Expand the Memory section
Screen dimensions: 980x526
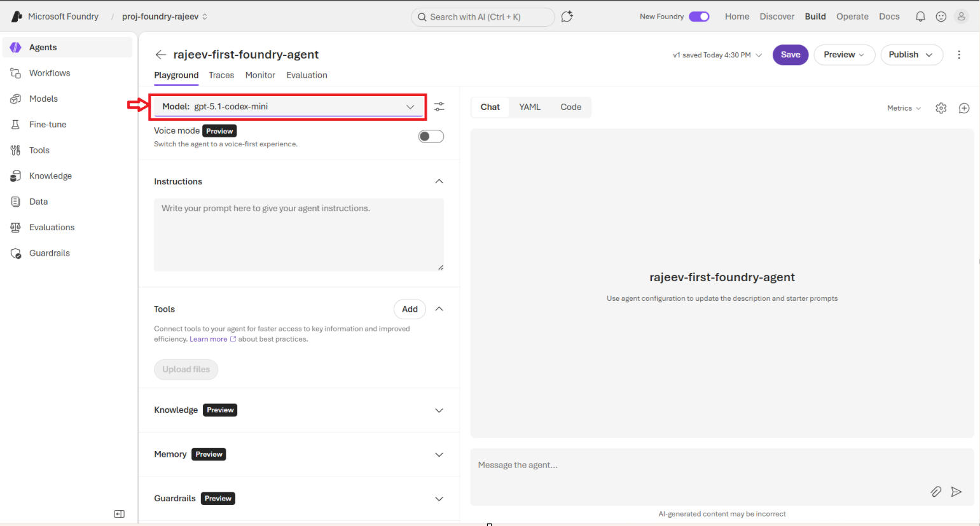[438, 455]
